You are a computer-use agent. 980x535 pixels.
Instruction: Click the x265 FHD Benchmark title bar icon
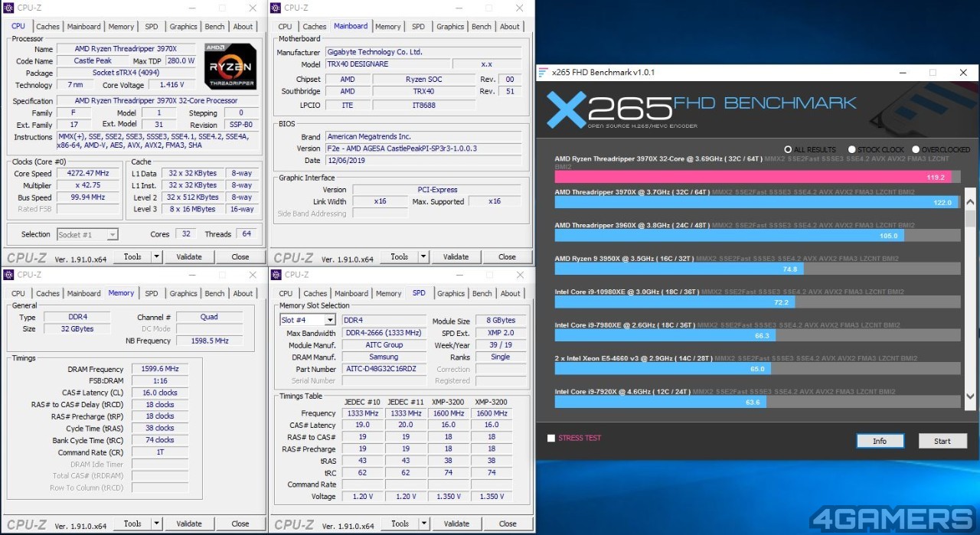(543, 73)
